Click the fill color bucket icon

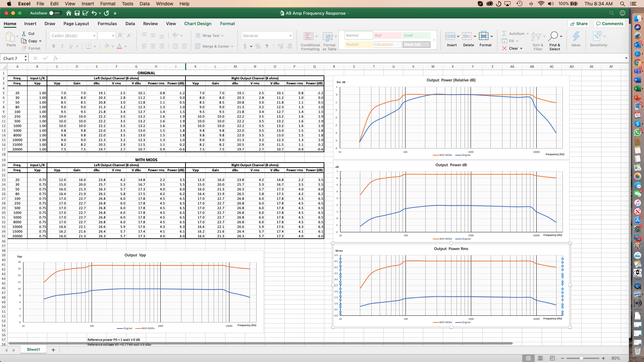click(x=107, y=46)
